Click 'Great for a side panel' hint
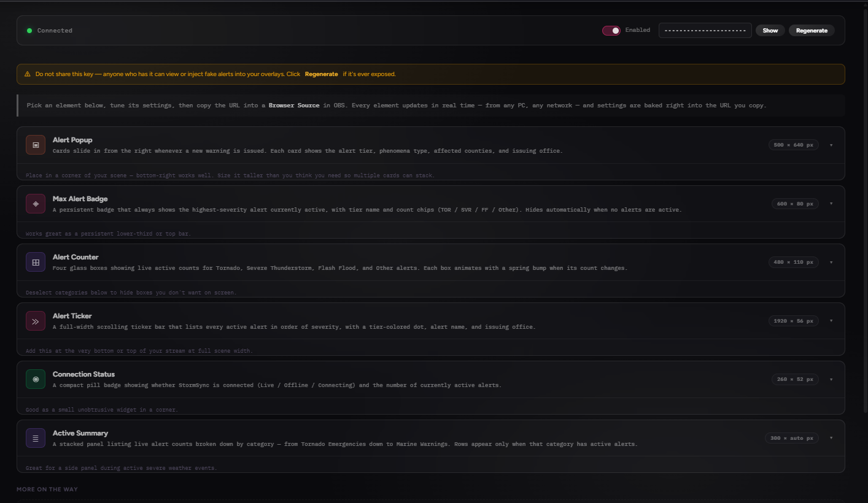Screen dimensions: 868x503 coord(122,468)
